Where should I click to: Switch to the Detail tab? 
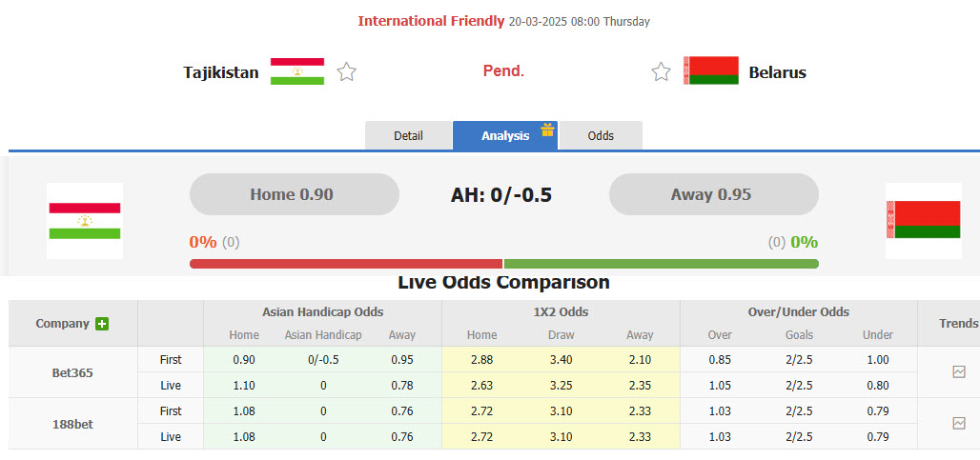(408, 135)
